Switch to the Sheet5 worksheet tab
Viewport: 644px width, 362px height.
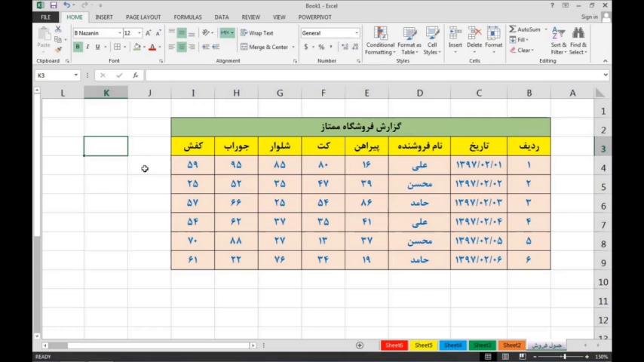point(424,345)
